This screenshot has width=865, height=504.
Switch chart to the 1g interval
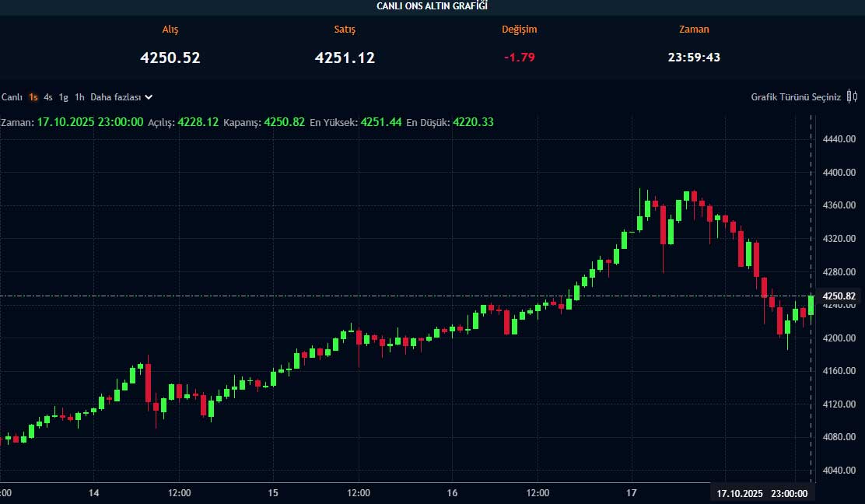pyautogui.click(x=64, y=97)
